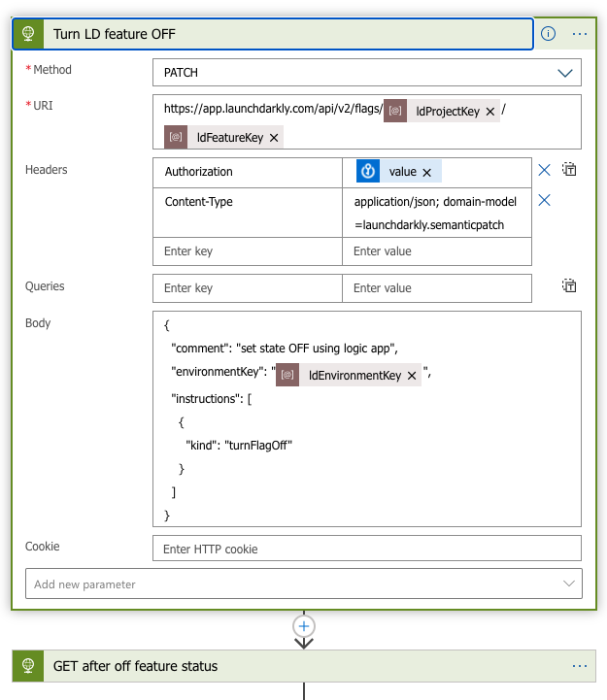Select the ldEnvironmentKey token label
Screen dimensions: 607x700
coord(354,376)
